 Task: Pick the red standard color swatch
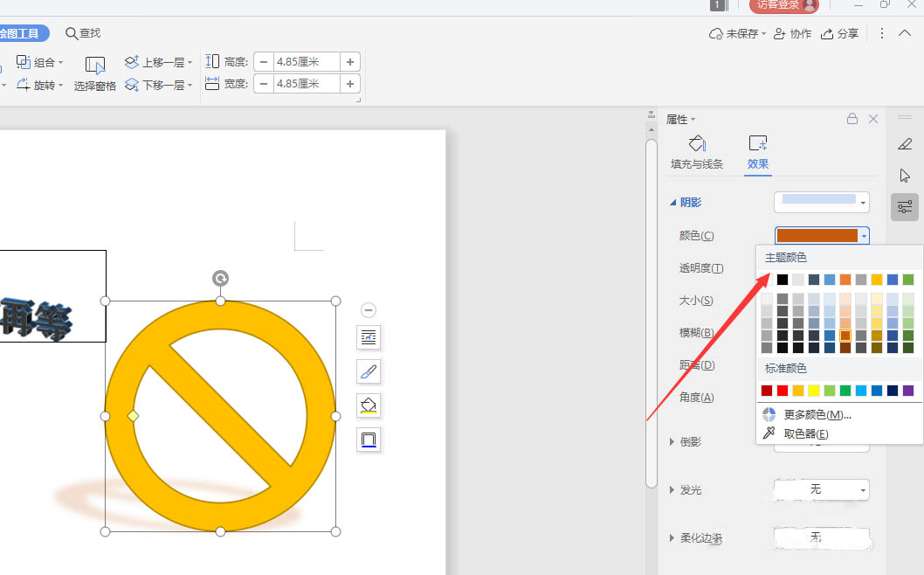783,391
